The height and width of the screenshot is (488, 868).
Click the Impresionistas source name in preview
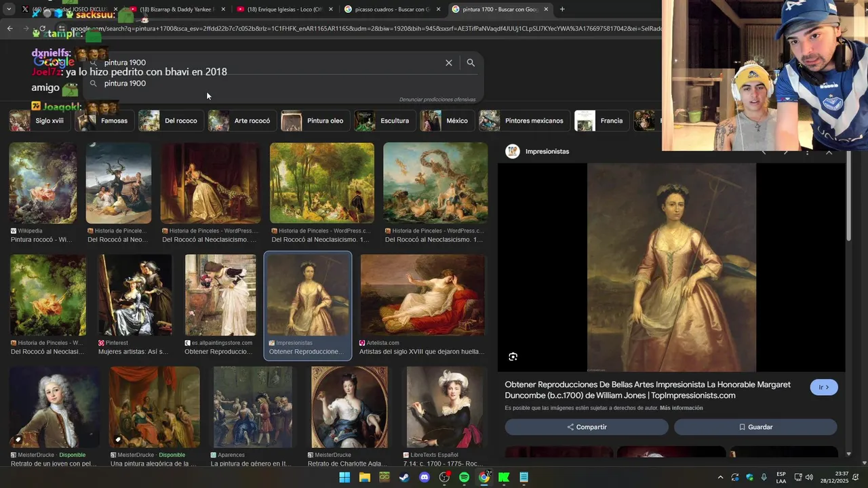click(547, 151)
